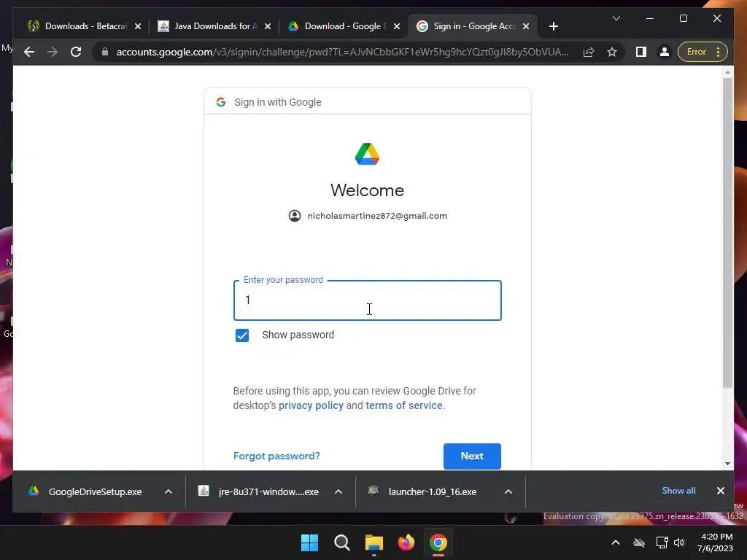Close the Download - Google Drive tab

[397, 26]
